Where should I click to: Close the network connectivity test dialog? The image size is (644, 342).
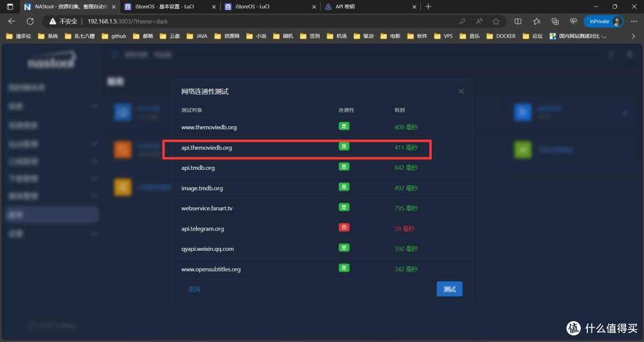[x=461, y=91]
